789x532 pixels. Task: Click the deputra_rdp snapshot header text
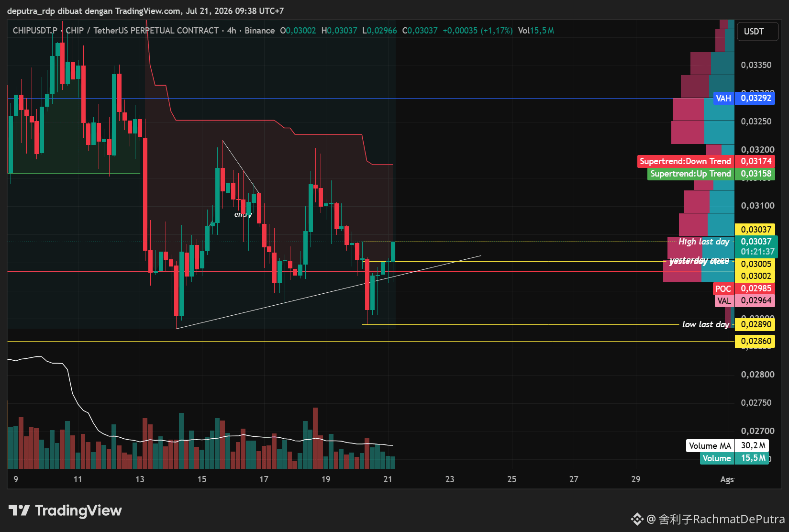point(145,11)
